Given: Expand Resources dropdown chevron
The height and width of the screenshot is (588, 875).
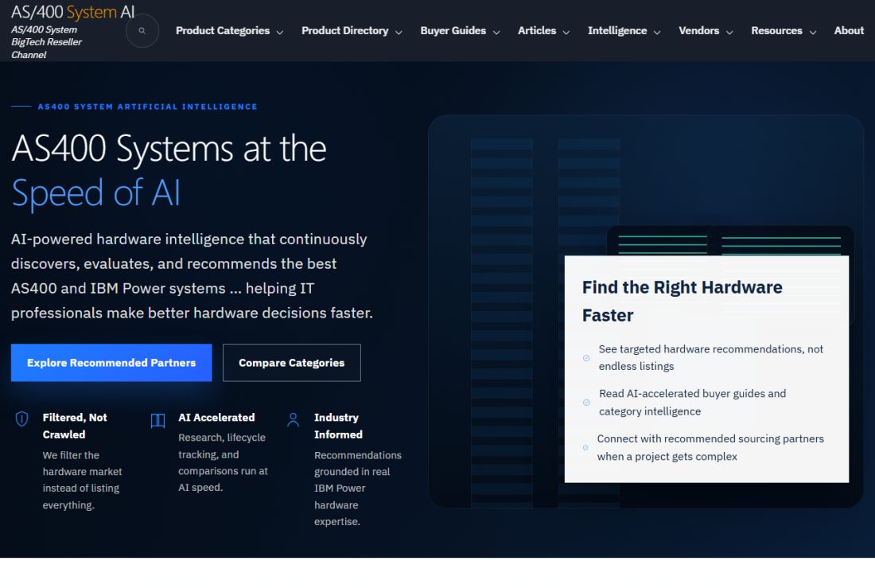Looking at the screenshot, I should click(x=812, y=33).
